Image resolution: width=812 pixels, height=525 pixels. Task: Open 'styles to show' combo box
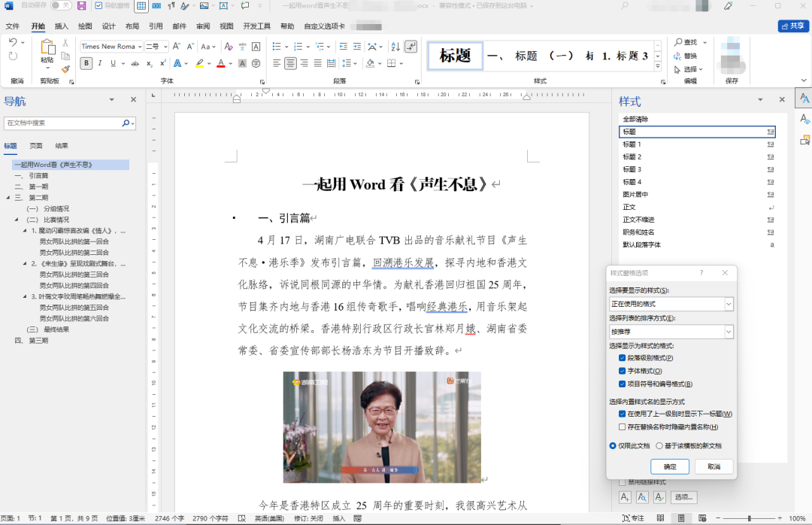671,304
